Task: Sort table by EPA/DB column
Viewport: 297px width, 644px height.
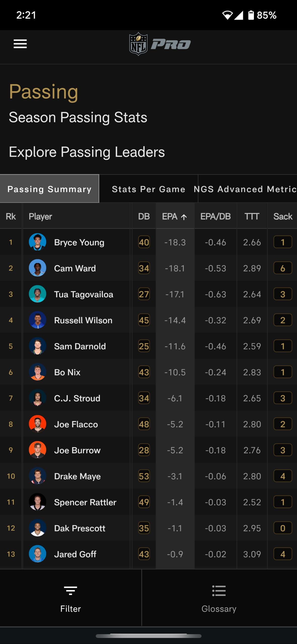Action: pos(215,216)
